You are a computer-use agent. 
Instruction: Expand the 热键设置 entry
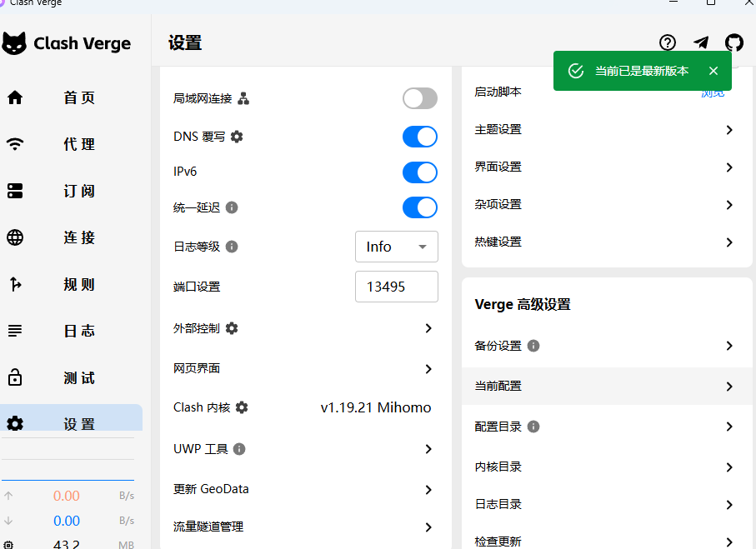(606, 242)
